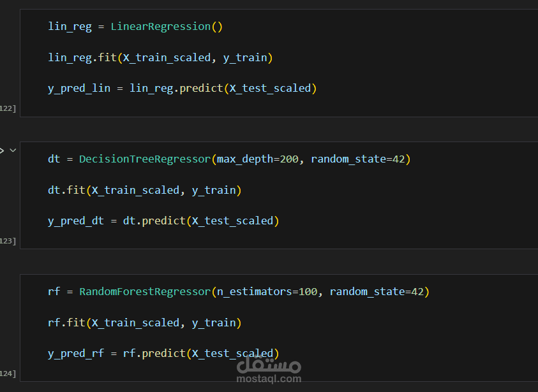Place cursor on LinearRegression class name
Screen dimensions: 538x392
pyautogui.click(x=160, y=26)
